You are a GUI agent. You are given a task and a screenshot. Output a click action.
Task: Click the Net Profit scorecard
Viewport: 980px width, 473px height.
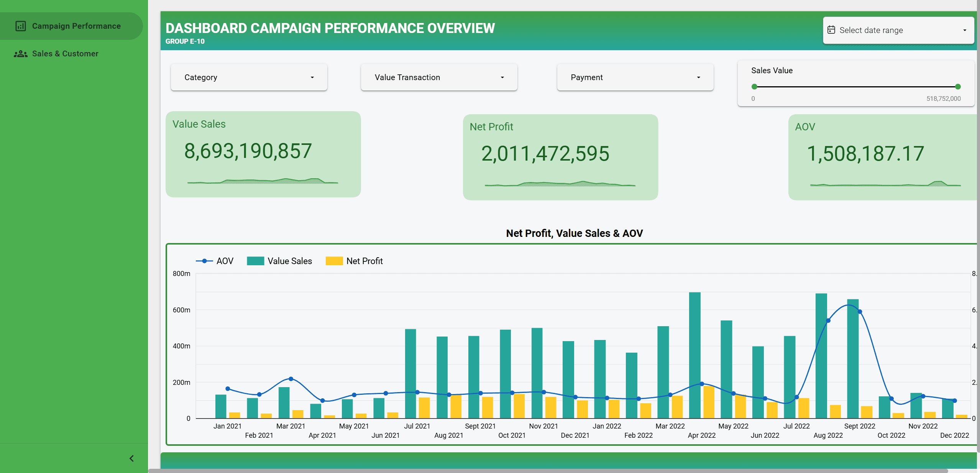pyautogui.click(x=560, y=157)
